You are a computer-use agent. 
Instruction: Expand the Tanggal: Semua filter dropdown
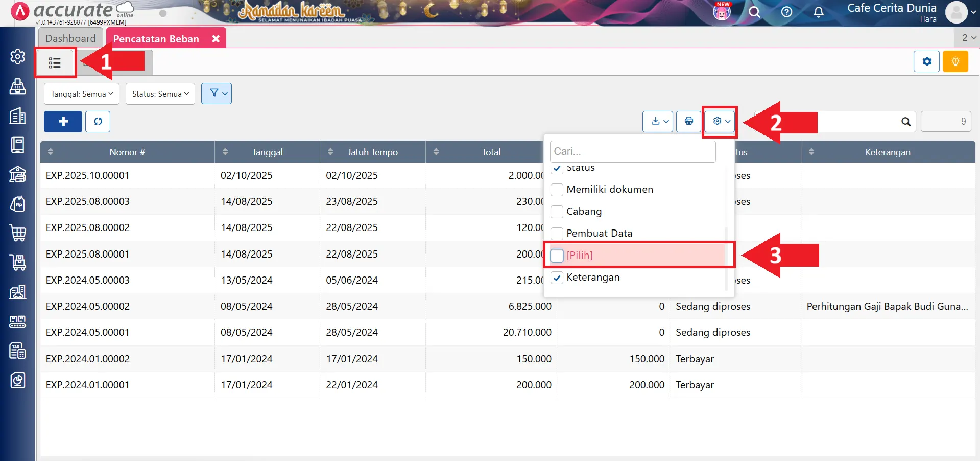click(x=82, y=94)
